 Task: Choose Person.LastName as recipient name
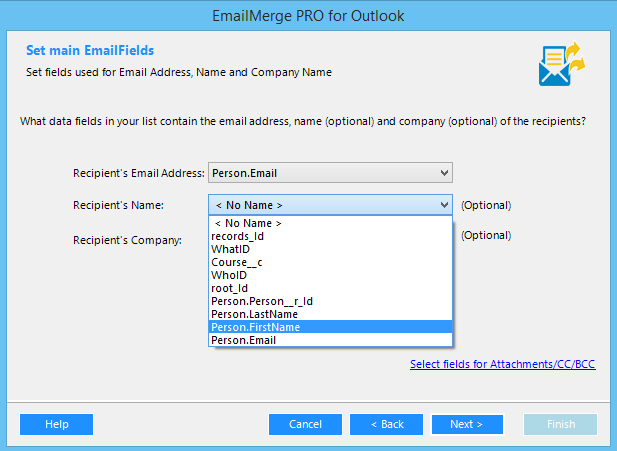330,314
